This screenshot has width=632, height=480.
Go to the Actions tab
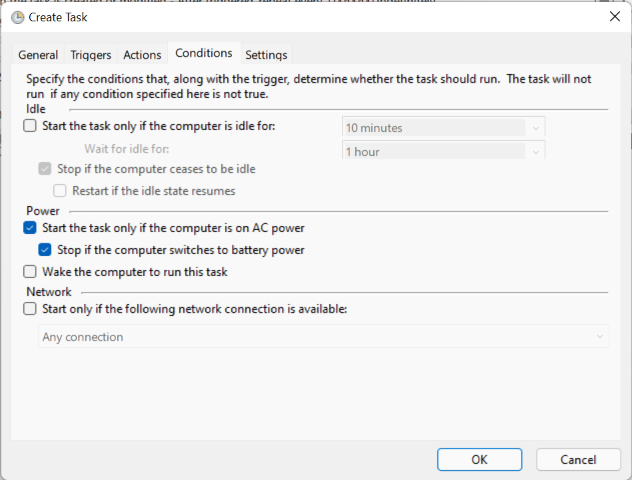(x=142, y=55)
